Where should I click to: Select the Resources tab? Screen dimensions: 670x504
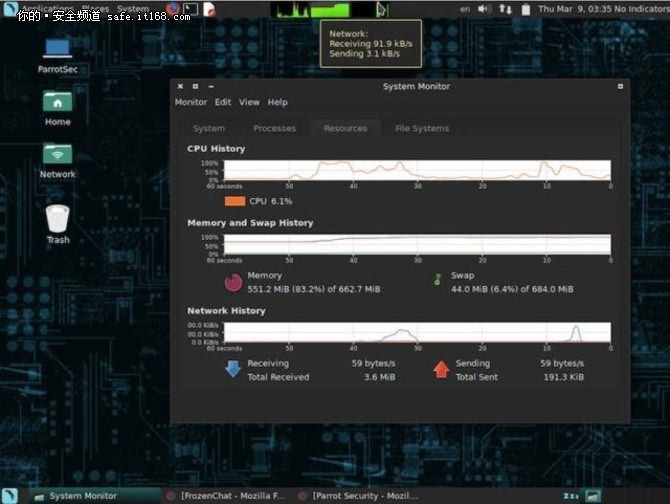tap(345, 128)
